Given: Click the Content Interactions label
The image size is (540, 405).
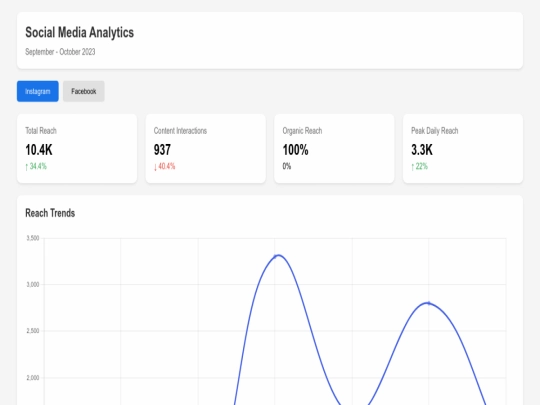Looking at the screenshot, I should tap(180, 131).
